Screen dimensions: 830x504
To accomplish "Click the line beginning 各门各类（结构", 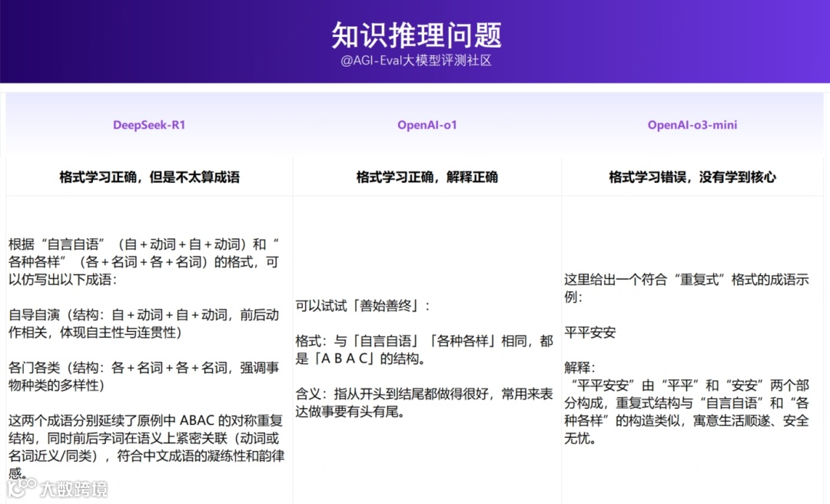I will tap(144, 376).
